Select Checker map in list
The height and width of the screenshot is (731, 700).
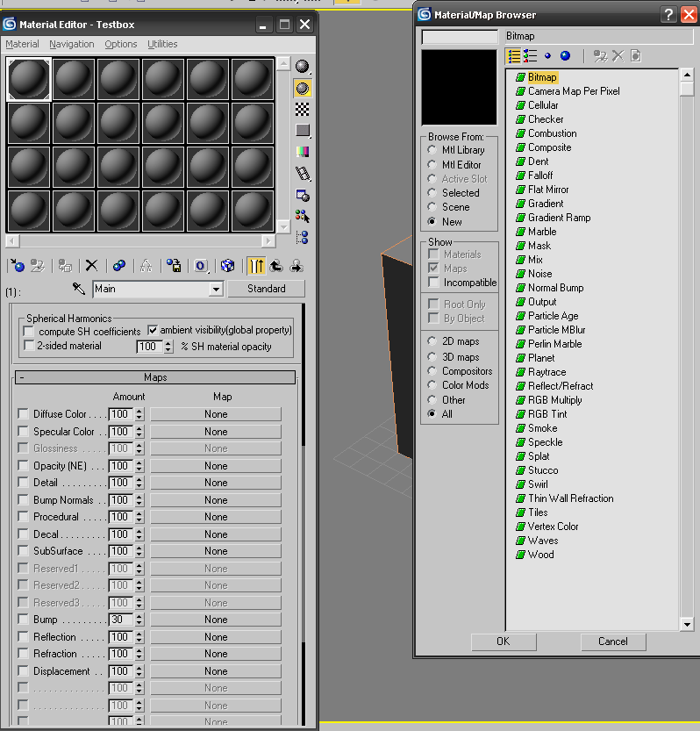546,119
